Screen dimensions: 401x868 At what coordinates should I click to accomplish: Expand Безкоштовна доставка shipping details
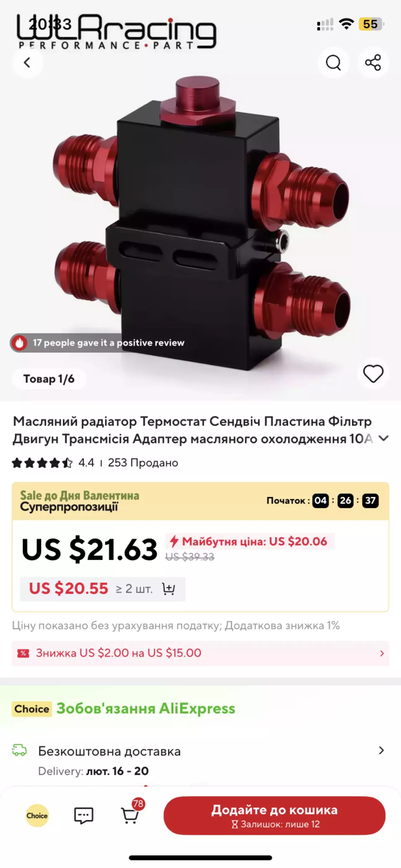(200, 761)
